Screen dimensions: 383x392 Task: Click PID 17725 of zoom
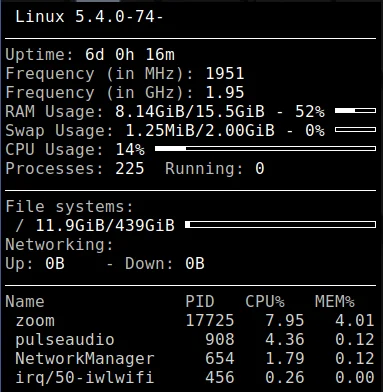(x=210, y=321)
